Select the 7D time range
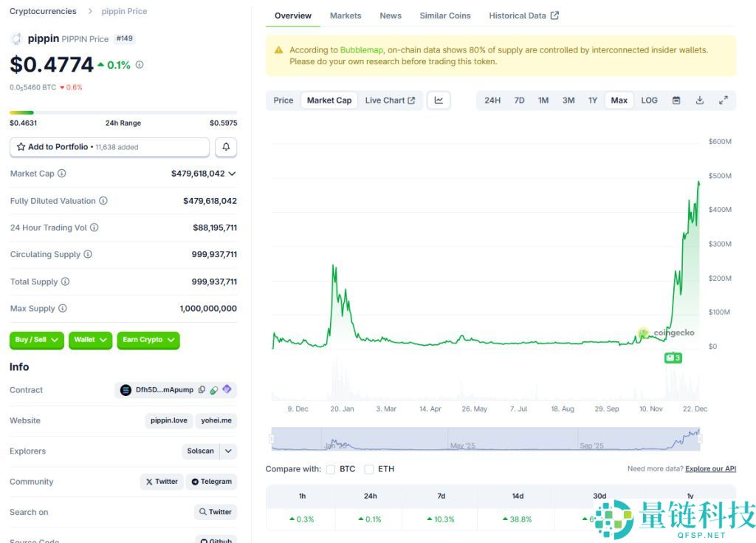Screen dimensions: 756x543 click(519, 100)
